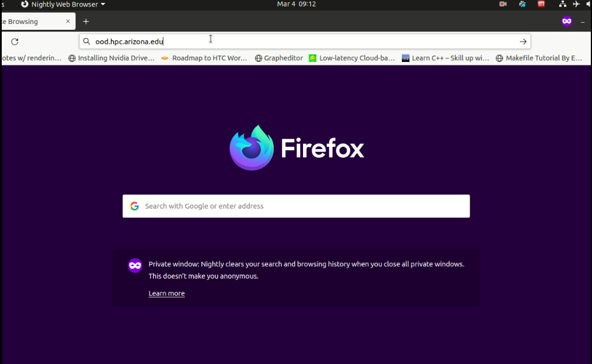Click the globe icon of the Makefile Tutorial bookmark
This screenshot has width=592, height=364.
click(x=499, y=58)
